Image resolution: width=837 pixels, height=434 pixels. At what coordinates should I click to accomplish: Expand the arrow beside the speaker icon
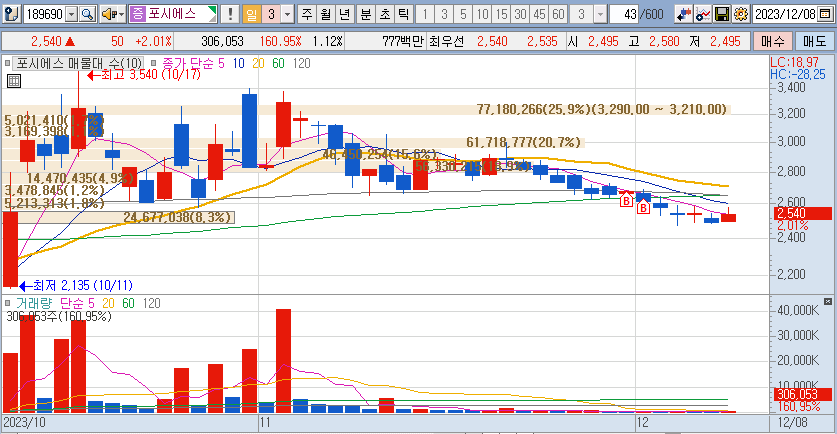pos(122,14)
